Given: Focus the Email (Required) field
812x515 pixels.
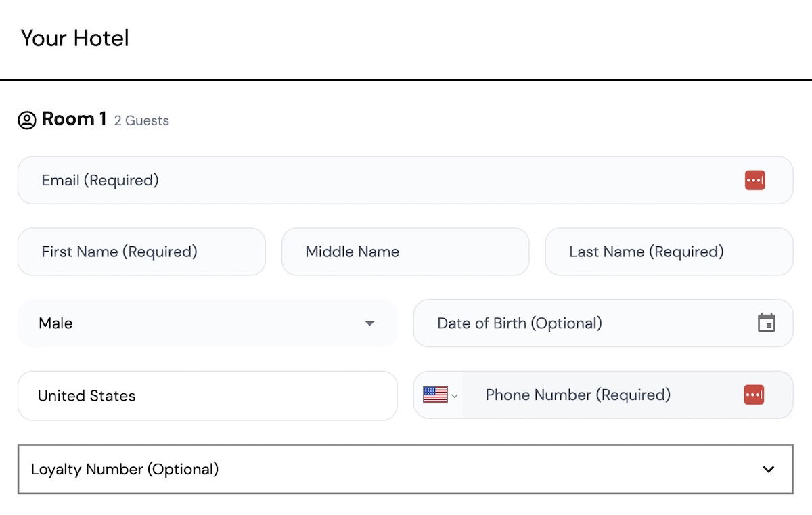Looking at the screenshot, I should (x=379, y=181).
